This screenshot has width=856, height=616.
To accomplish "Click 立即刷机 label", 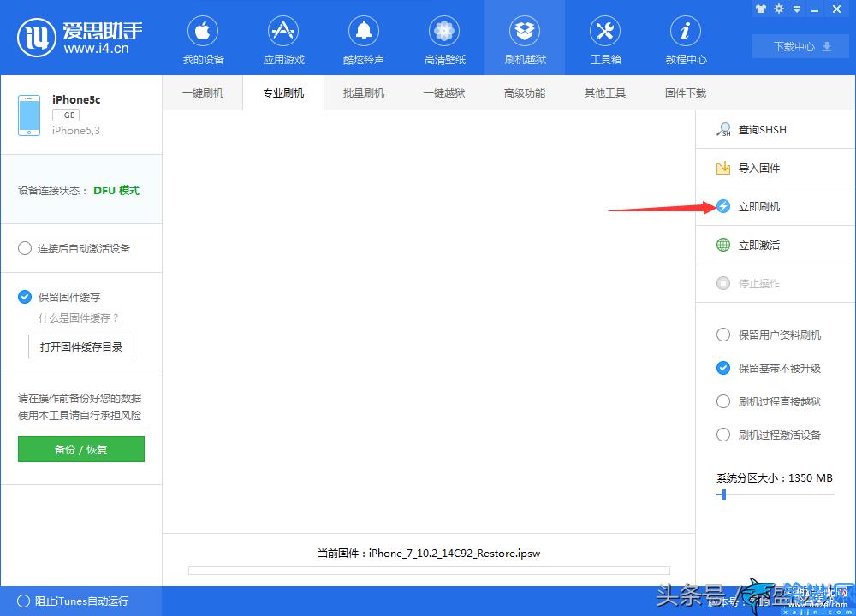I will pyautogui.click(x=759, y=207).
